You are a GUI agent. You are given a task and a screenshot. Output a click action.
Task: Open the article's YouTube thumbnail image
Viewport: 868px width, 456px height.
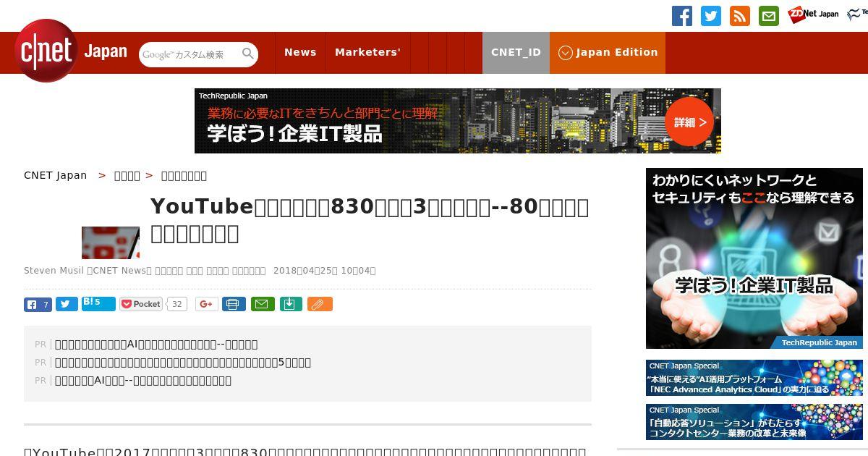point(111,242)
